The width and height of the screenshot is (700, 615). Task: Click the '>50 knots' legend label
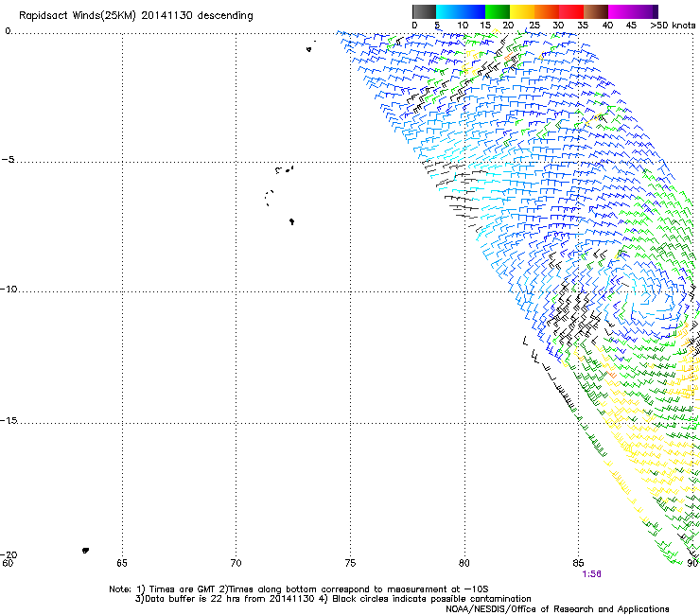[x=673, y=25]
